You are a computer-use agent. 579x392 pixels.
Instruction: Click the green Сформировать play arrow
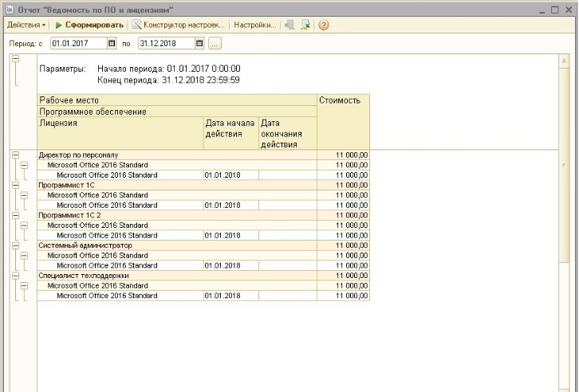[59, 25]
